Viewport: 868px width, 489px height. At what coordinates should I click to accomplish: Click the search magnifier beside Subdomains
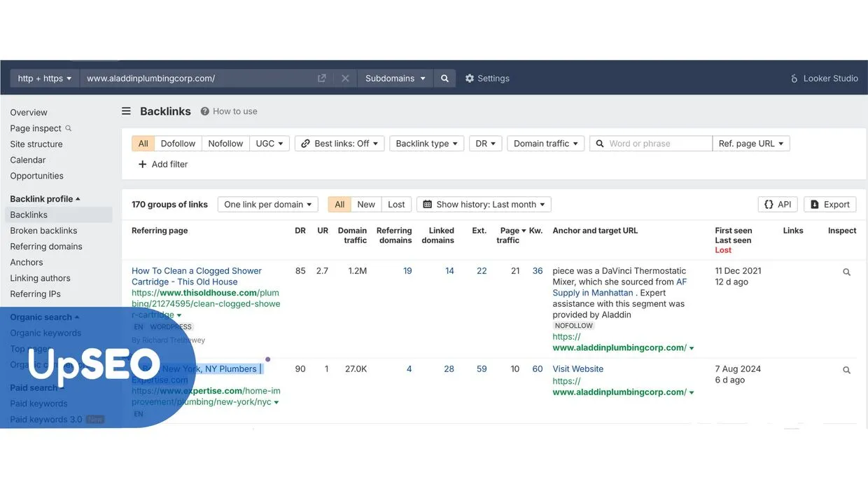(444, 78)
